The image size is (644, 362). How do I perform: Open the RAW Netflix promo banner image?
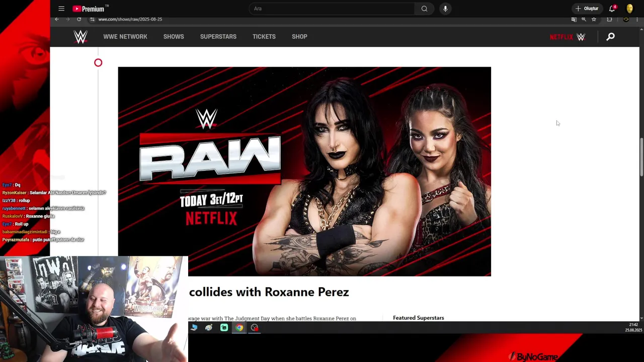click(304, 171)
